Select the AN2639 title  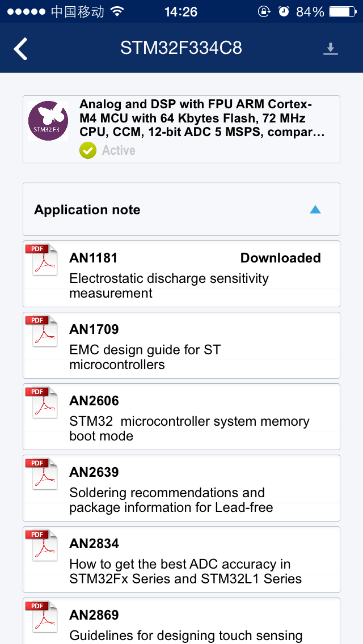[x=94, y=472]
